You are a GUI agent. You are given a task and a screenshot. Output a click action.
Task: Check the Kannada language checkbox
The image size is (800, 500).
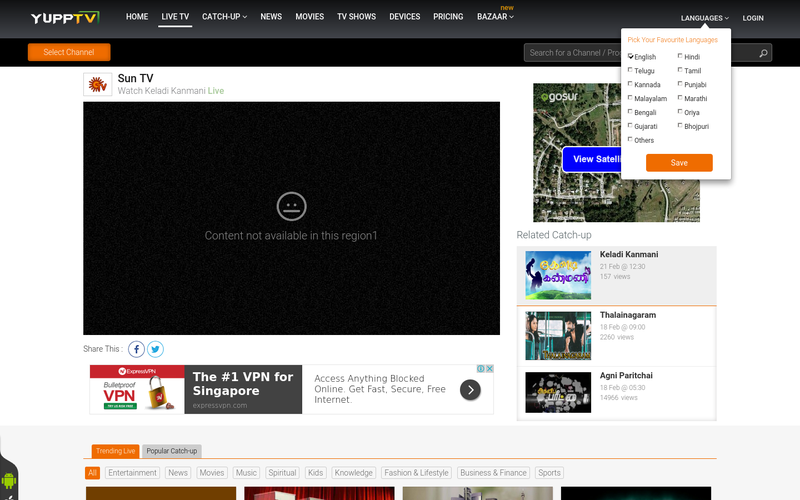(x=630, y=84)
